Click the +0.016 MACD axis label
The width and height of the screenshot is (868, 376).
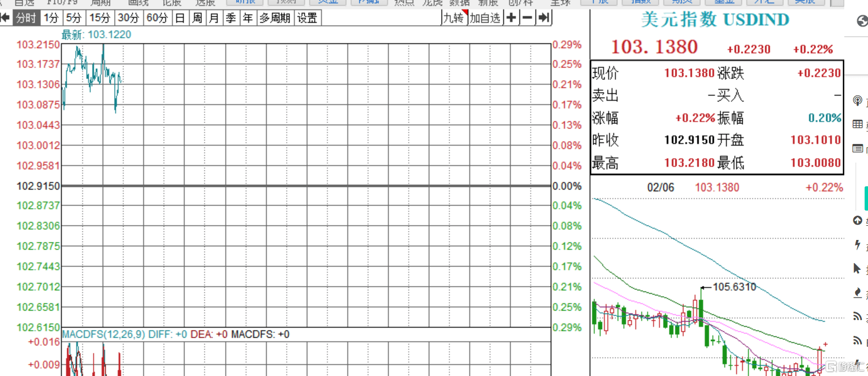[x=43, y=342]
